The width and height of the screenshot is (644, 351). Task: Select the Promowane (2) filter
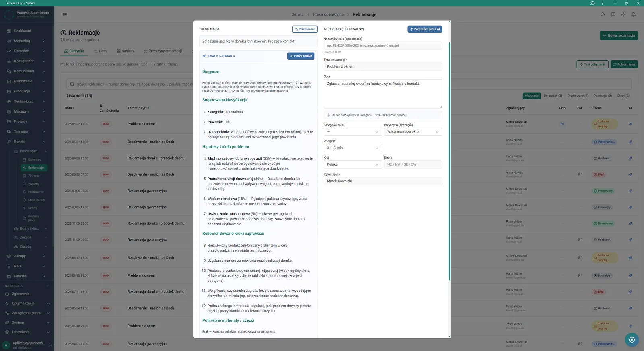[578, 96]
